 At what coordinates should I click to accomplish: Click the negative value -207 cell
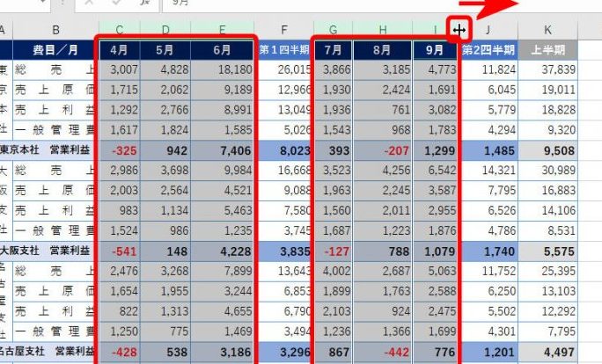pyautogui.click(x=382, y=150)
